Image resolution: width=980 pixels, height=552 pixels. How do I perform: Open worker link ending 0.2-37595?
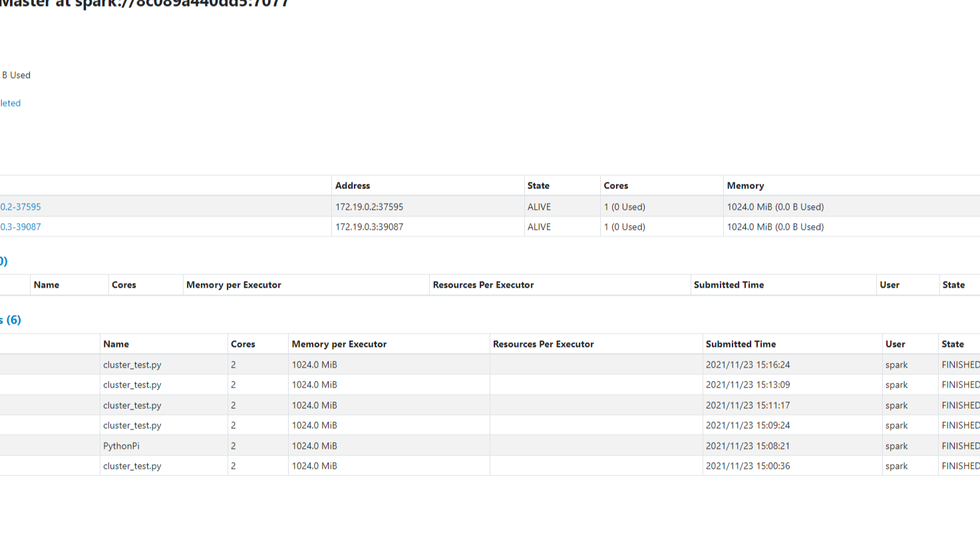click(x=21, y=207)
